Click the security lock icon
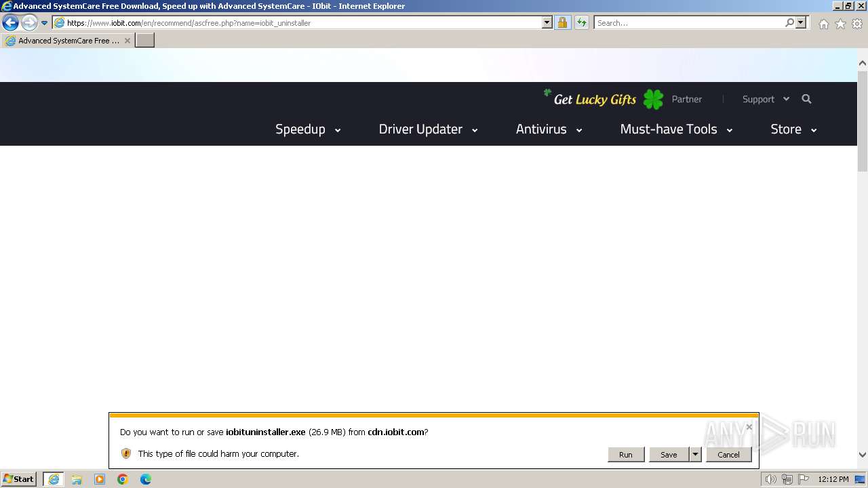Image resolution: width=868 pixels, height=488 pixels. (x=562, y=22)
